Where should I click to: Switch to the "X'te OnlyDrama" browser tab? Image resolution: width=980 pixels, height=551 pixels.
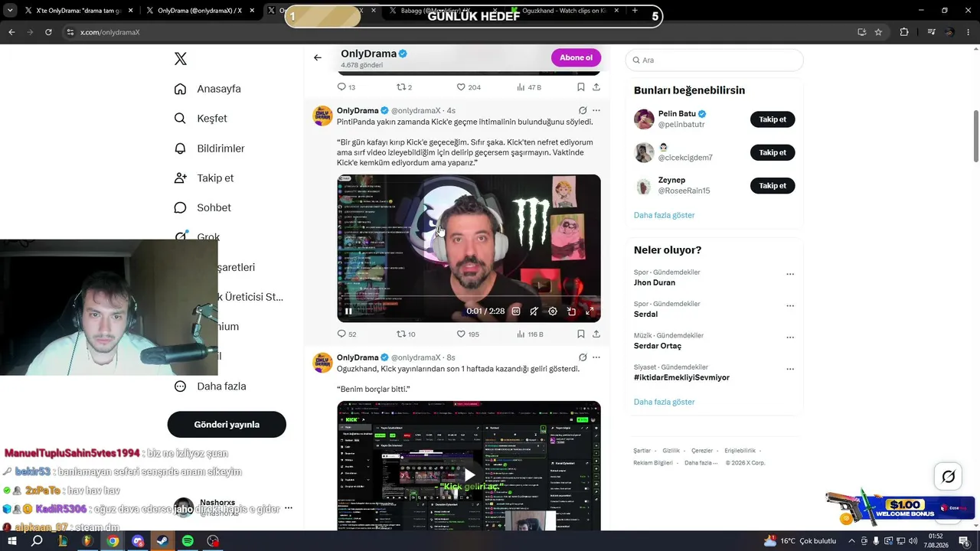click(x=79, y=11)
